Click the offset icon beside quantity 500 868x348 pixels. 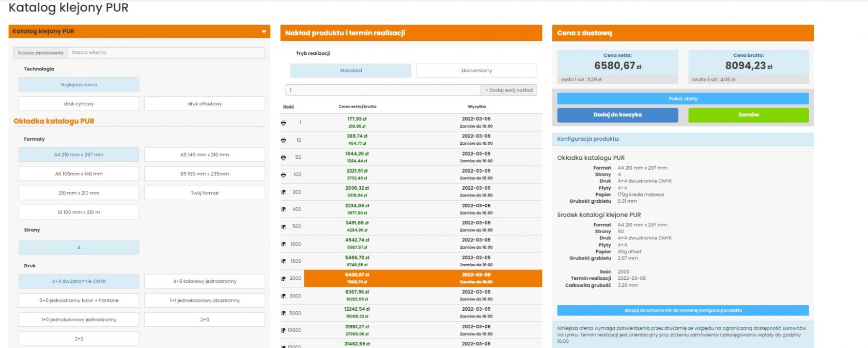click(x=283, y=227)
